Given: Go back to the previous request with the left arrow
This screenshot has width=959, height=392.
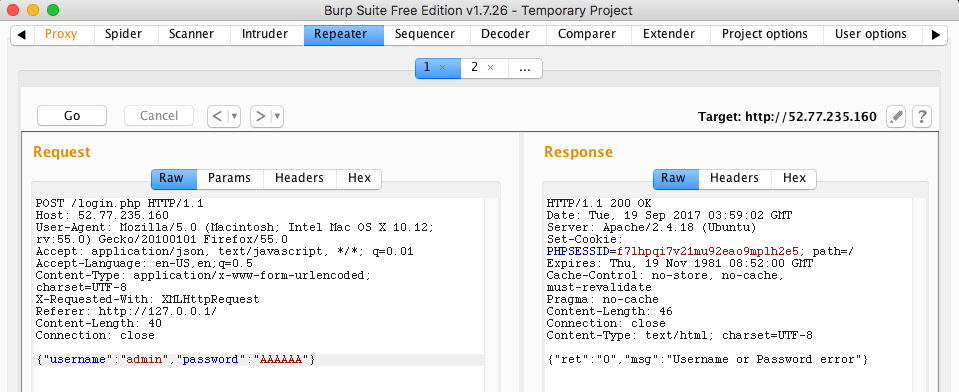Looking at the screenshot, I should [218, 116].
